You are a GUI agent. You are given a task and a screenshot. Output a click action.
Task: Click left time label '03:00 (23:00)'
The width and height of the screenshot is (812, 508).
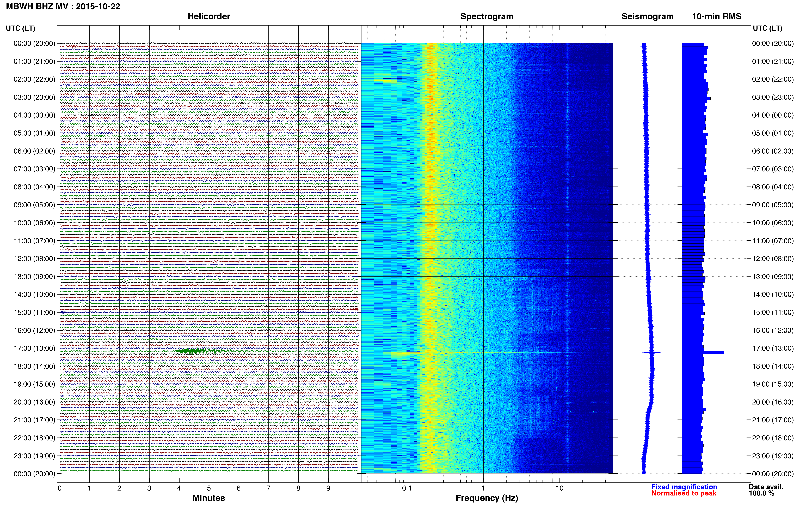pos(34,97)
